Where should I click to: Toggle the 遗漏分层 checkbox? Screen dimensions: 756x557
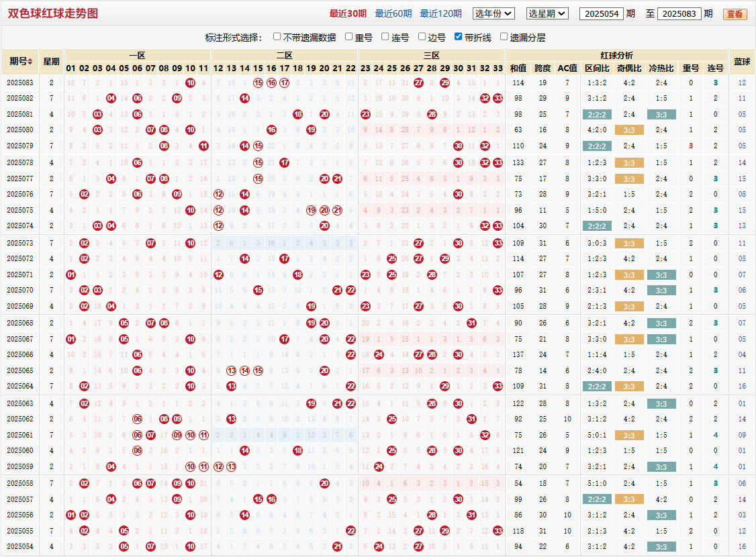click(x=504, y=37)
